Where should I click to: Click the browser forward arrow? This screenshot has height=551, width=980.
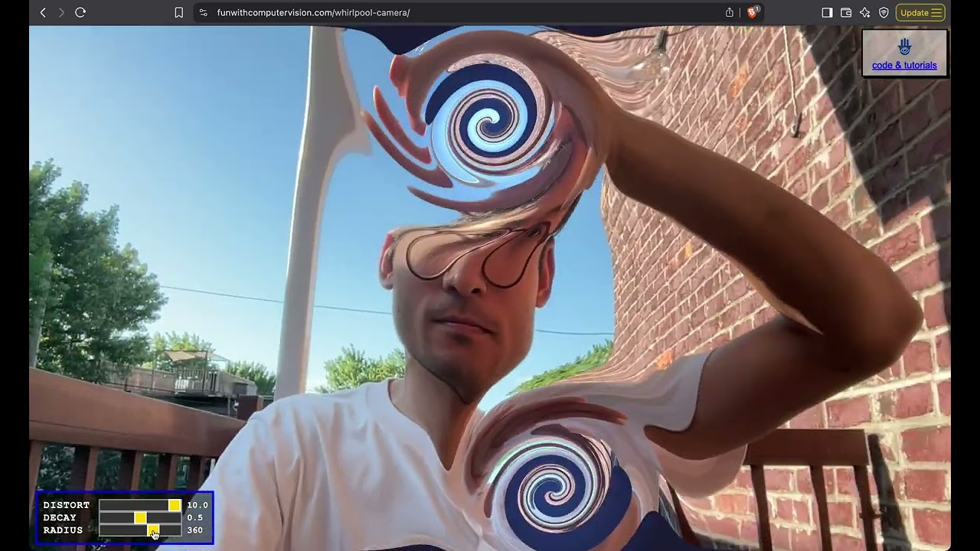click(x=61, y=12)
